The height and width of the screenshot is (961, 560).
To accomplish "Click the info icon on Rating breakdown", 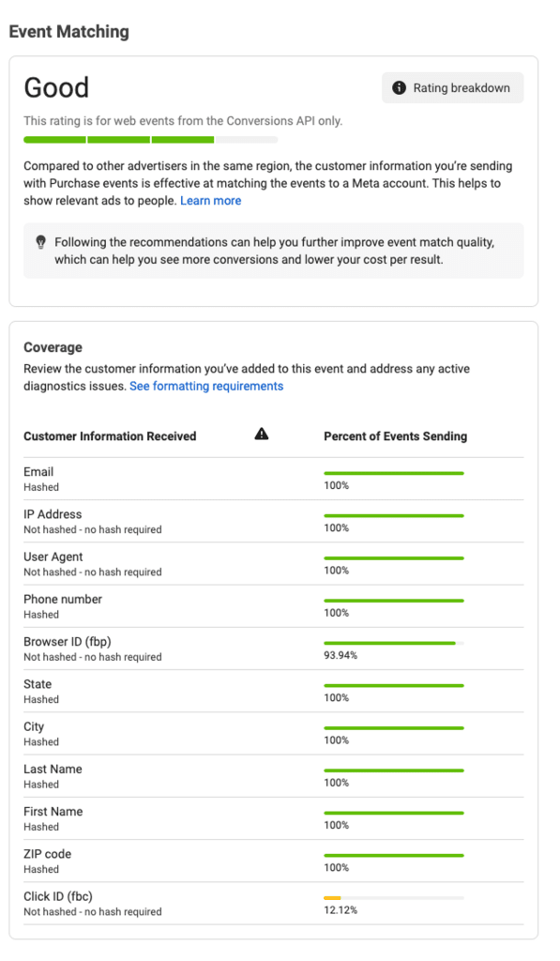I will 399,87.
